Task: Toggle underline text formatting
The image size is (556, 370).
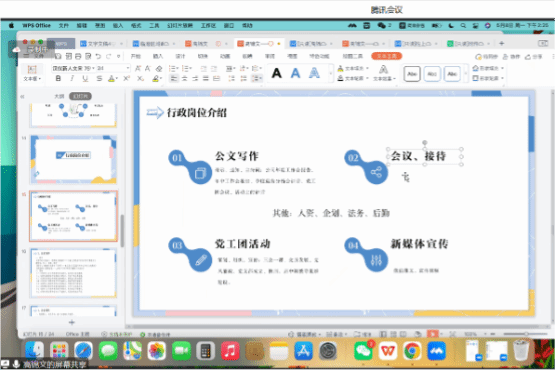Action: coord(85,78)
